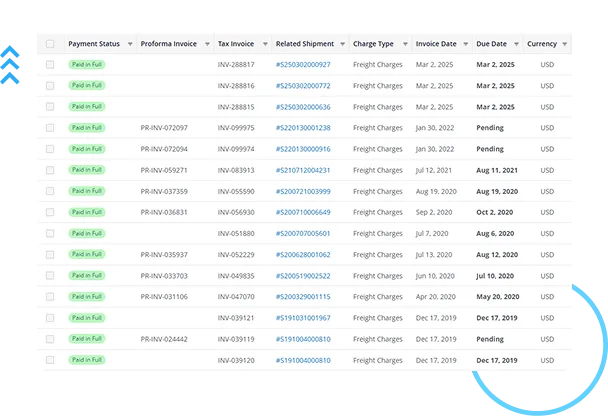Click the invoice date Apr 20, 2020

[436, 297]
